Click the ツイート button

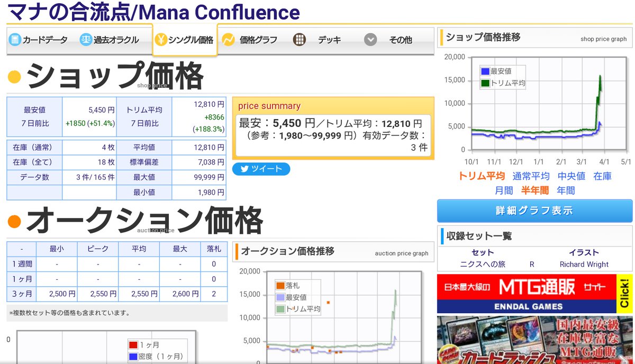tap(261, 169)
